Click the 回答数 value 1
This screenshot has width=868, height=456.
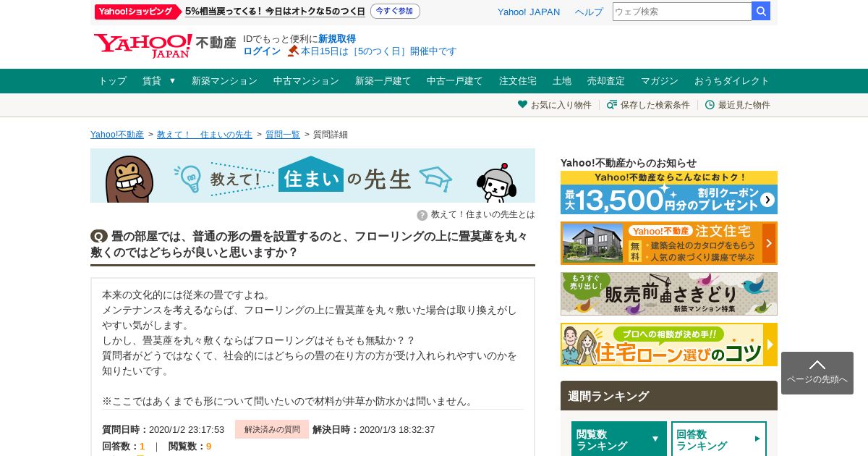[142, 447]
